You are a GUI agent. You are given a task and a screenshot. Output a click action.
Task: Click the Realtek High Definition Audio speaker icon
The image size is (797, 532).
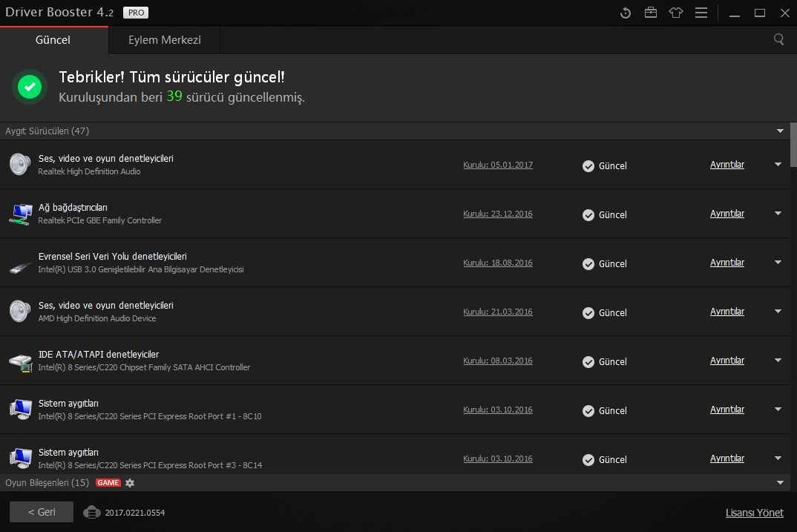click(20, 165)
